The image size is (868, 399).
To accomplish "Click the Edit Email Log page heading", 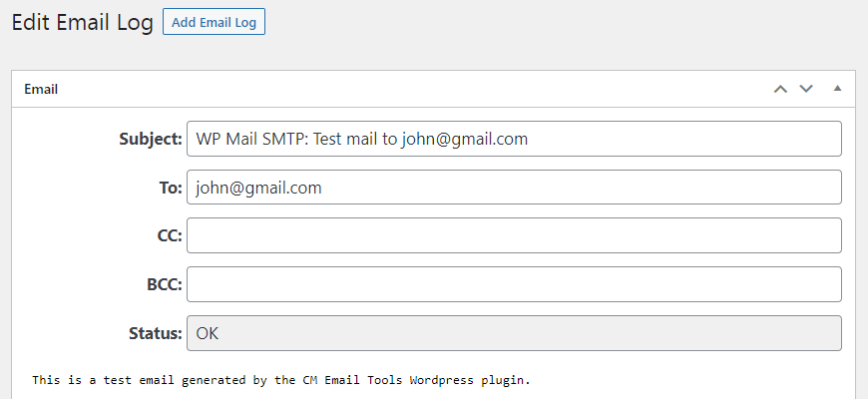I will (x=82, y=23).
